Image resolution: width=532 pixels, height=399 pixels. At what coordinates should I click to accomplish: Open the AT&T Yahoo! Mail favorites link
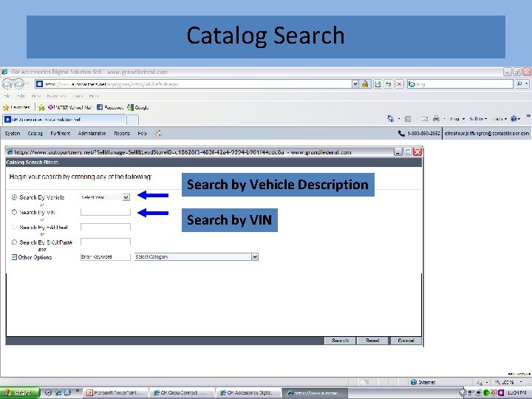click(x=70, y=108)
